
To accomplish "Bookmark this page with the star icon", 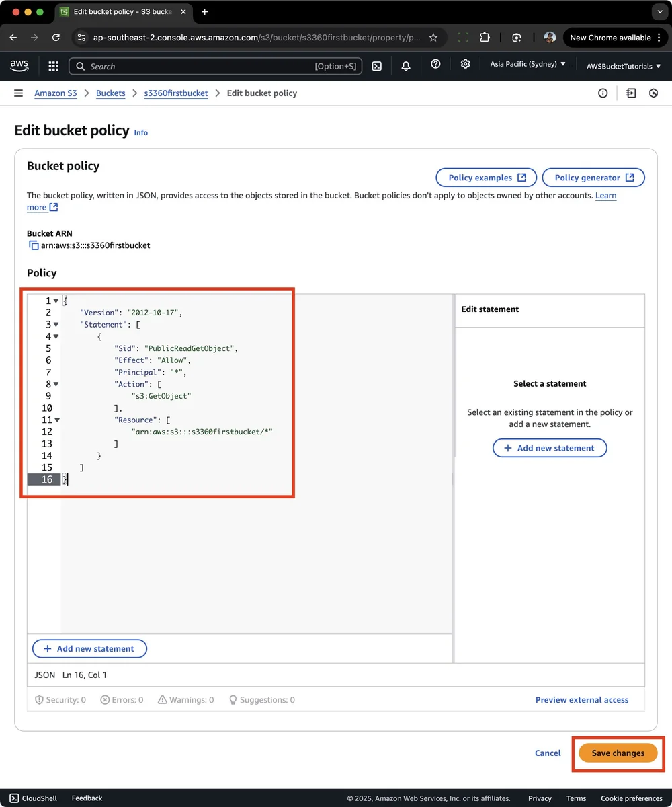I will point(433,38).
